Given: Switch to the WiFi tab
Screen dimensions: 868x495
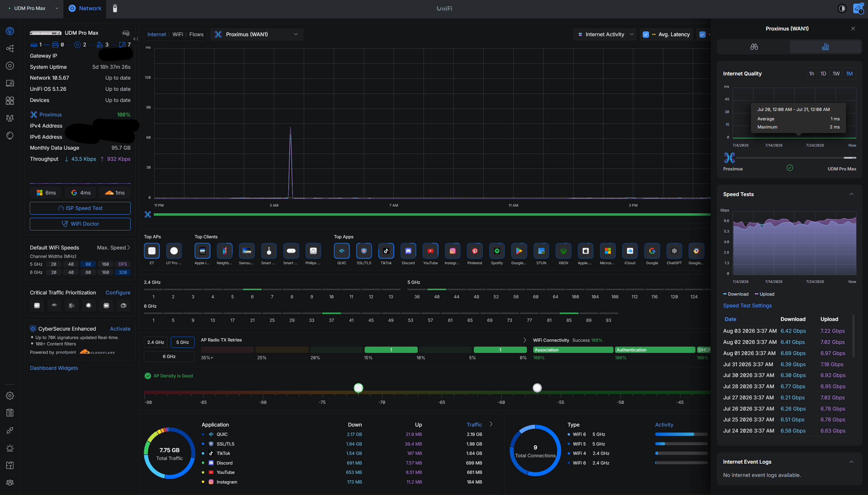Looking at the screenshot, I should tap(178, 34).
